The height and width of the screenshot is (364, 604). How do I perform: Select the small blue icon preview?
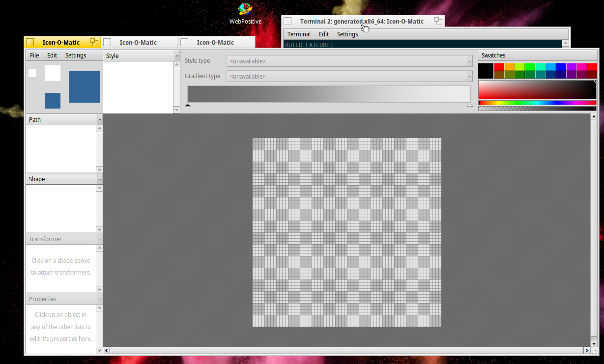[x=53, y=101]
